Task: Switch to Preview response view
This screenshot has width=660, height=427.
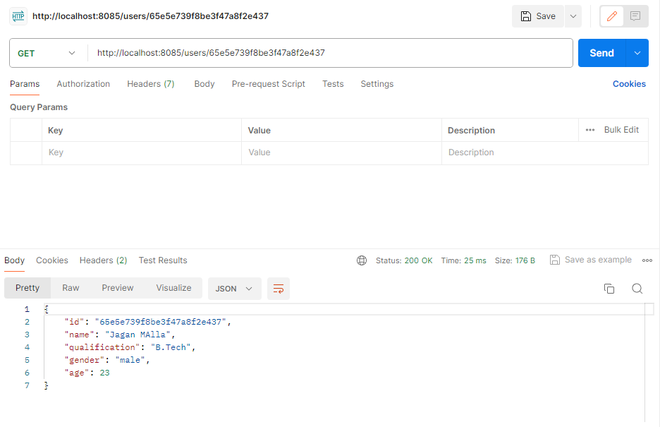Action: (x=117, y=288)
